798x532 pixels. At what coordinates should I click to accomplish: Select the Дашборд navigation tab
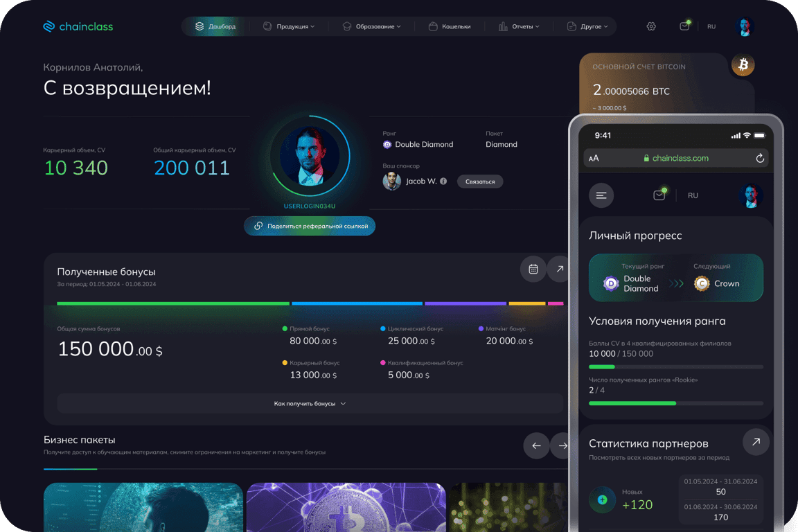coord(216,26)
